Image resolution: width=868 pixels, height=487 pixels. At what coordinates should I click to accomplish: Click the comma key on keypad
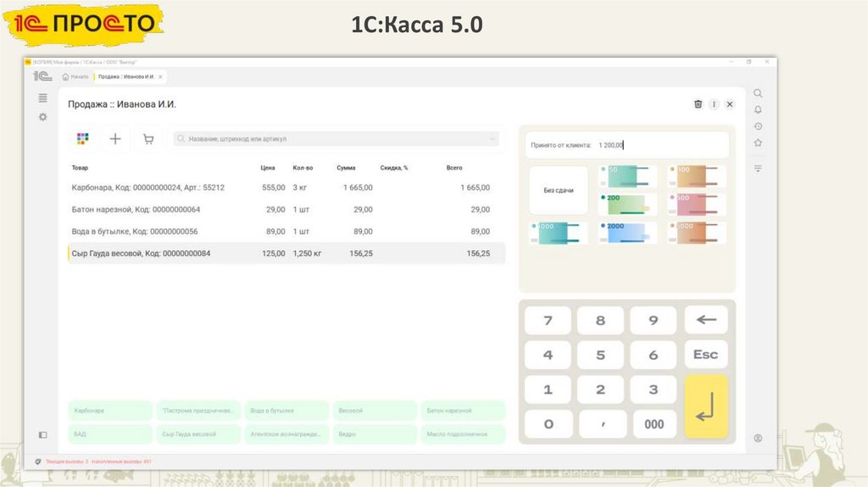click(x=603, y=424)
